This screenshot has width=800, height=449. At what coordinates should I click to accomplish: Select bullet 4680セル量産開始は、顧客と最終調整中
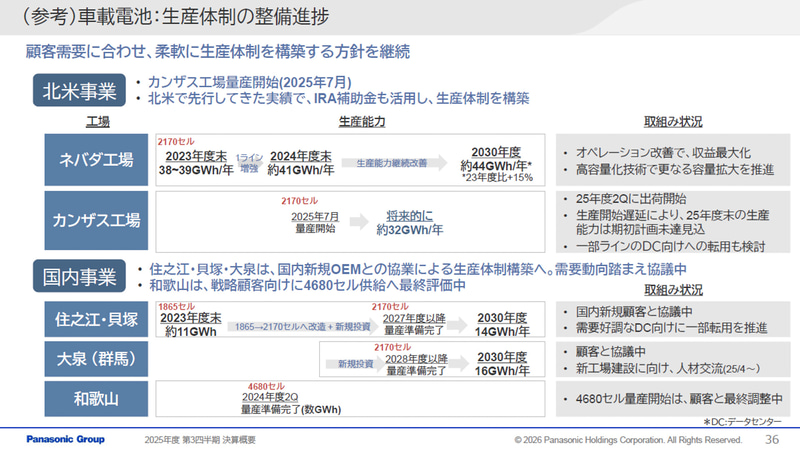click(x=679, y=399)
